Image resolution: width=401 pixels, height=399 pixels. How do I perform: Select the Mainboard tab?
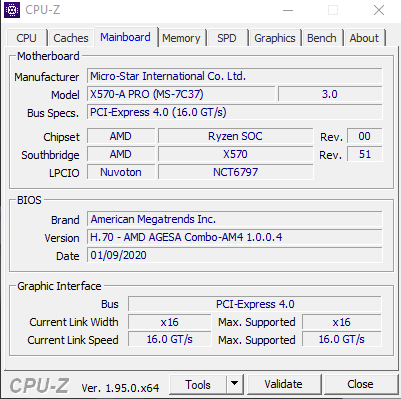[x=125, y=37]
